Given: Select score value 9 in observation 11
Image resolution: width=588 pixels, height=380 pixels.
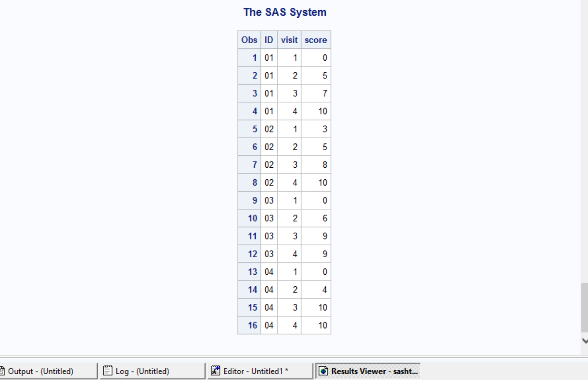Looking at the screenshot, I should [x=324, y=236].
